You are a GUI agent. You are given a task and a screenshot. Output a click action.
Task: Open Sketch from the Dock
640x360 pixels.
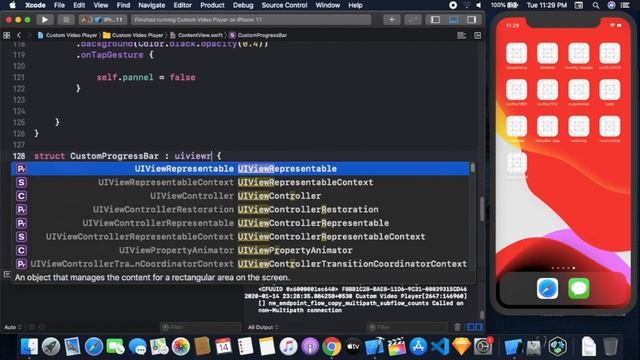click(461, 347)
